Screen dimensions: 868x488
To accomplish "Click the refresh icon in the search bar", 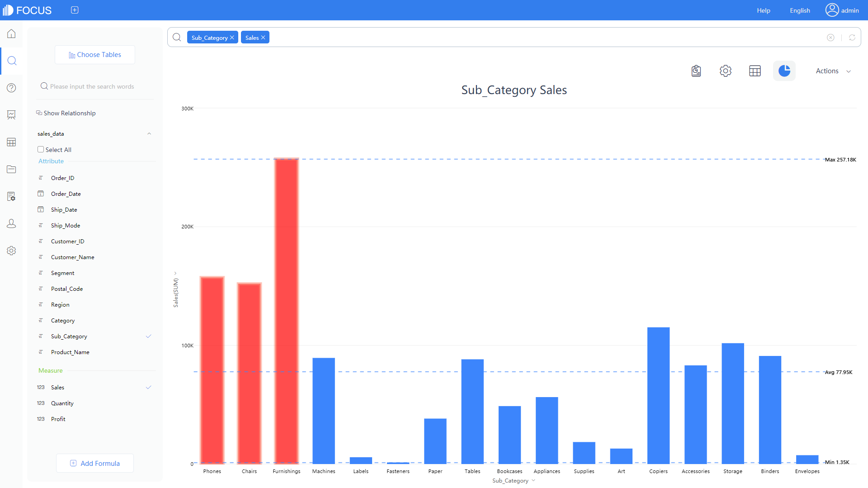I will coord(852,38).
